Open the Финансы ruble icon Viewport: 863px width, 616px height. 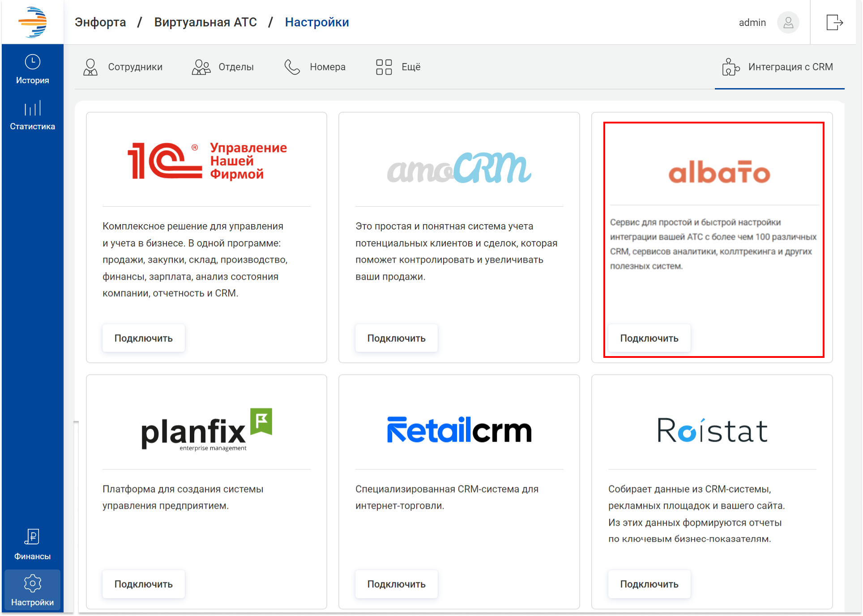(32, 536)
